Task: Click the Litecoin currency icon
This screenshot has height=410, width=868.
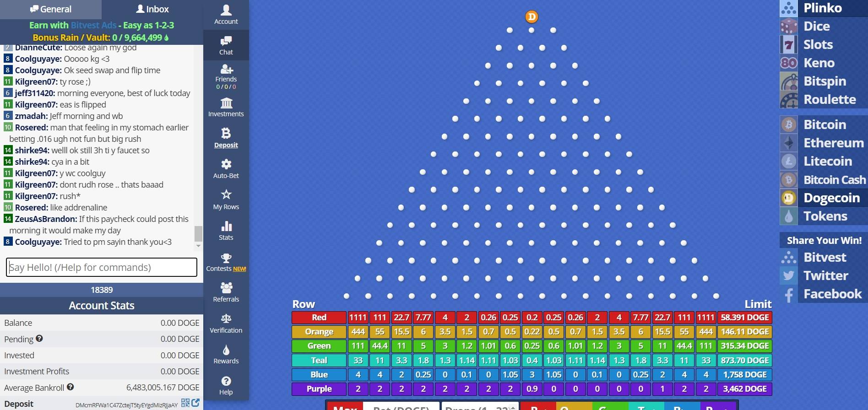Action: (x=789, y=161)
